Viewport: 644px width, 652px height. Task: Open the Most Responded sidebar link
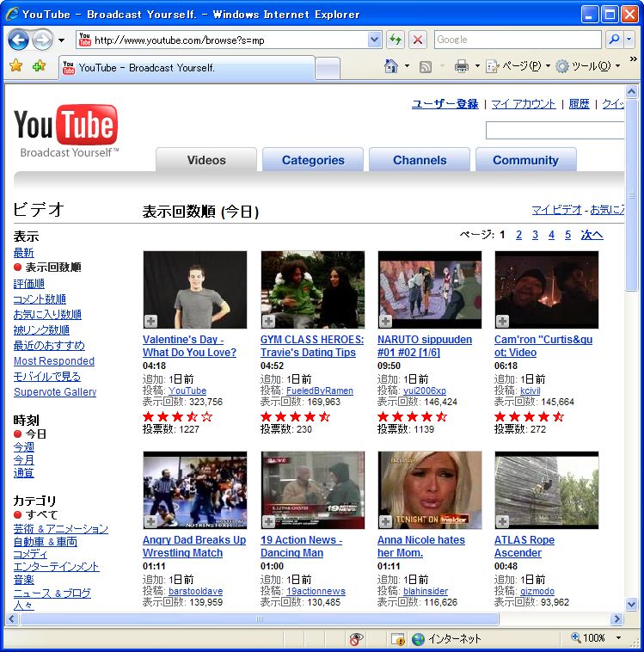coord(54,361)
